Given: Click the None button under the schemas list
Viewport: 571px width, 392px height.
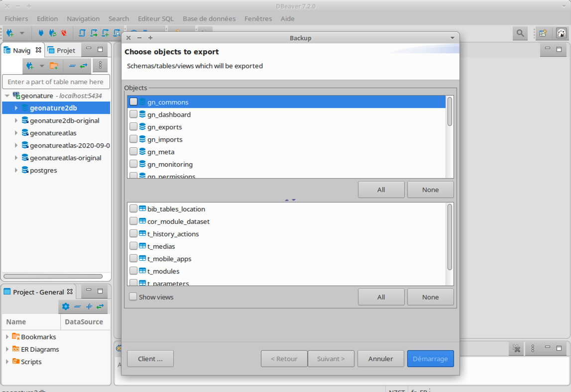Looking at the screenshot, I should click(x=431, y=190).
